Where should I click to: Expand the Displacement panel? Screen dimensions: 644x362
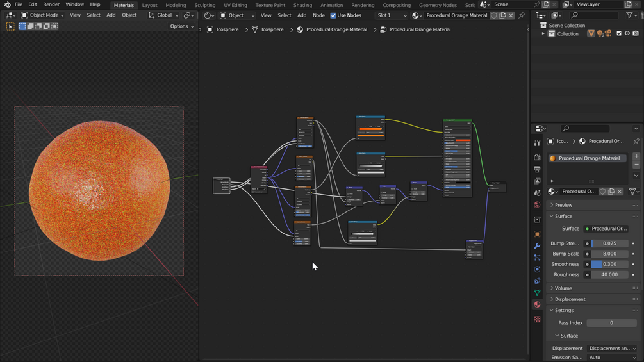[570, 299]
